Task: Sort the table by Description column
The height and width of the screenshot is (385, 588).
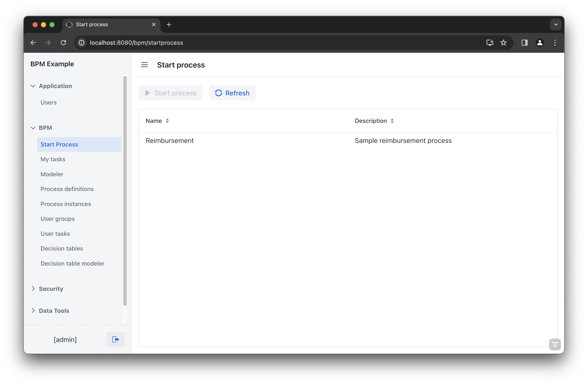Action: click(392, 121)
